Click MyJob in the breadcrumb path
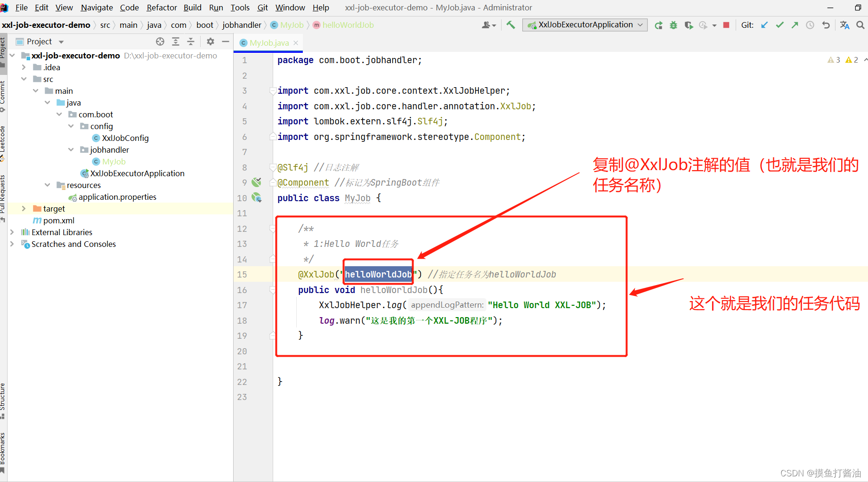868x482 pixels. [287, 25]
